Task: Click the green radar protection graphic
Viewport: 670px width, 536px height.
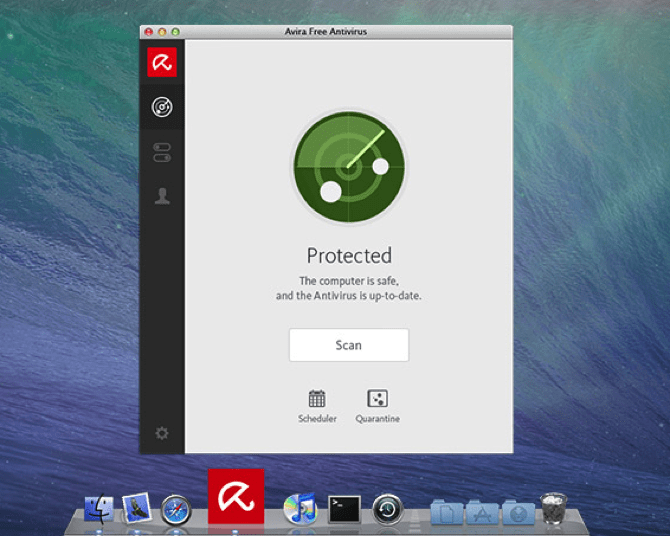Action: 349,167
